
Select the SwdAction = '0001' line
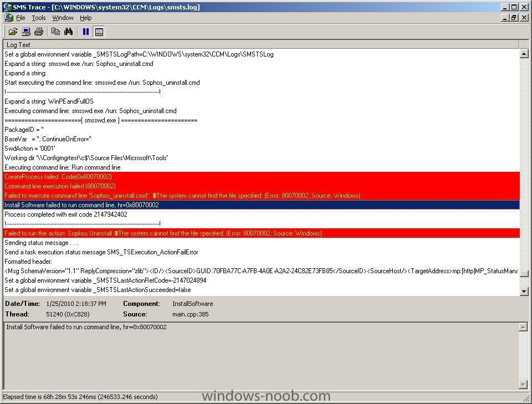261,149
